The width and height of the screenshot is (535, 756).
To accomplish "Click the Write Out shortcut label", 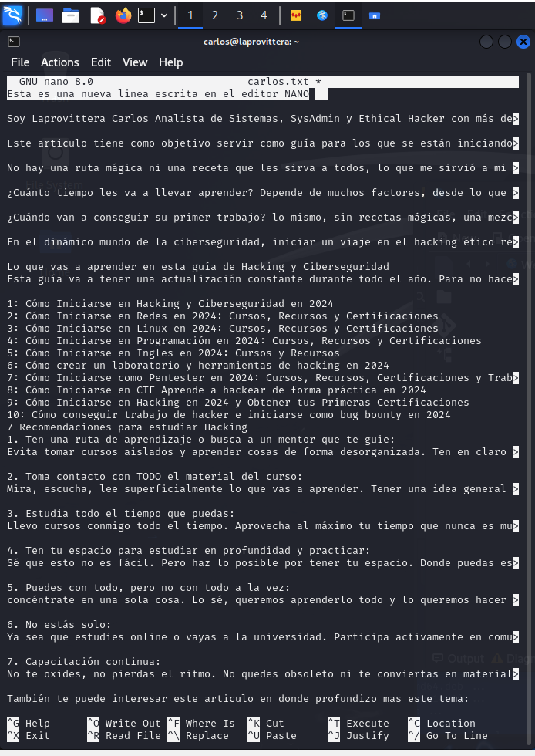I will pos(133,724).
